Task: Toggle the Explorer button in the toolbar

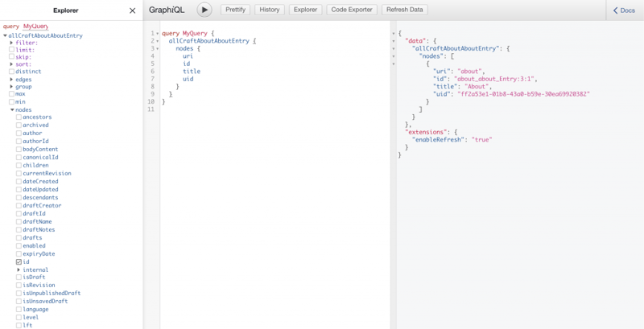Action: [304, 10]
